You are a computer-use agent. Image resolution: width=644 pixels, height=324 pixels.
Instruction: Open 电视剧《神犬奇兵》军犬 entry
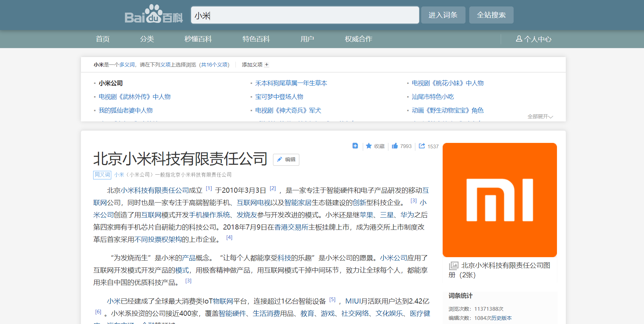coord(288,110)
